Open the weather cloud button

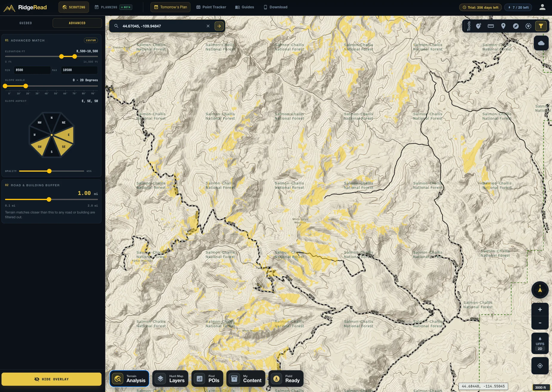click(x=541, y=43)
